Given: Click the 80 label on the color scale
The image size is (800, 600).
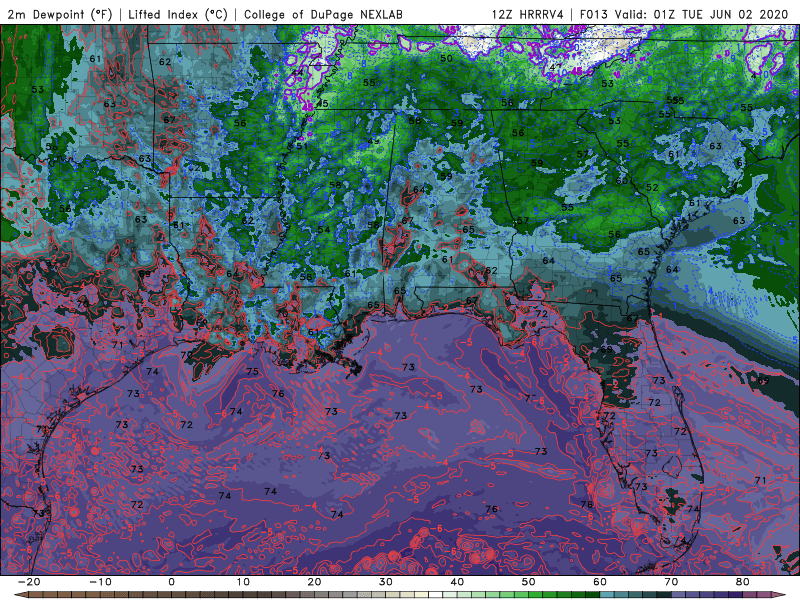Looking at the screenshot, I should (x=743, y=582).
